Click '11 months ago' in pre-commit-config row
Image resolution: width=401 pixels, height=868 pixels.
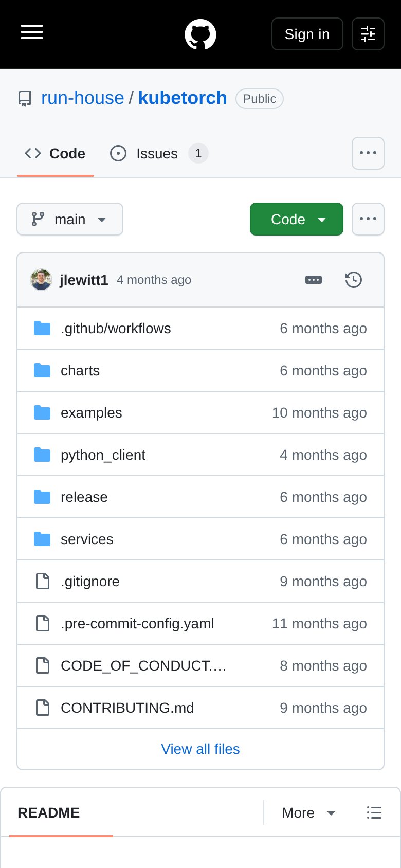coord(319,623)
